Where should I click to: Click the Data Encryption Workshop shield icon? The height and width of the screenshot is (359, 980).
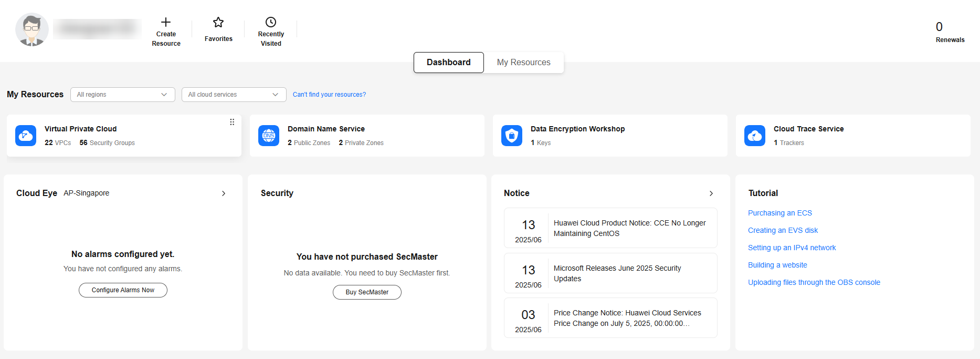[512, 136]
